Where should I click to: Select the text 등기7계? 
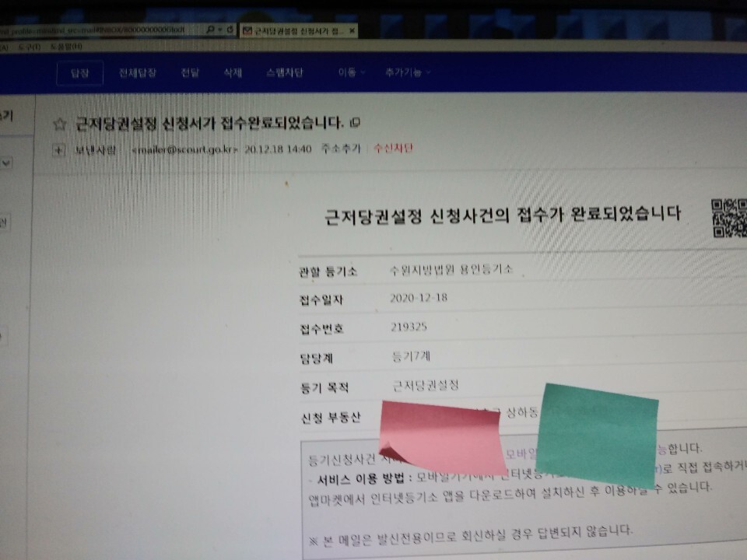(411, 356)
